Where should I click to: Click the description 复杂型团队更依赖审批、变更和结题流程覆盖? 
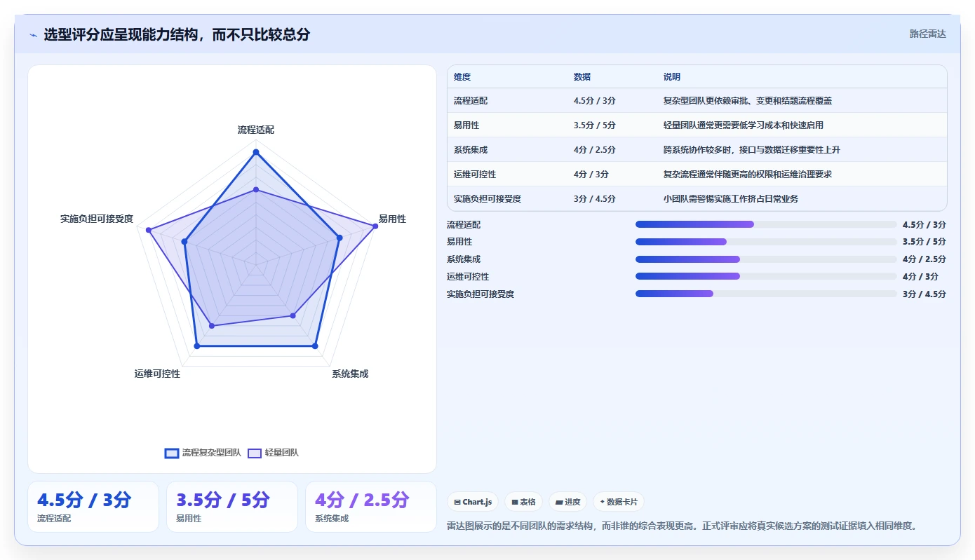pos(748,101)
